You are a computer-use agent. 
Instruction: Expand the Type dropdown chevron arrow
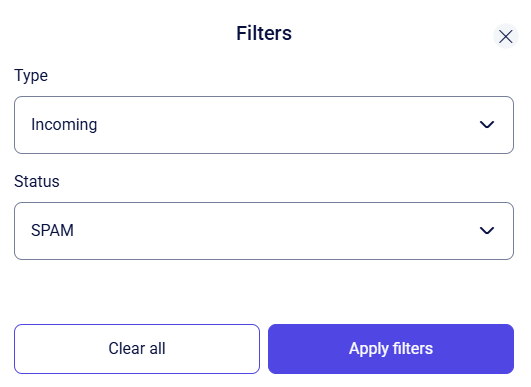tap(487, 125)
